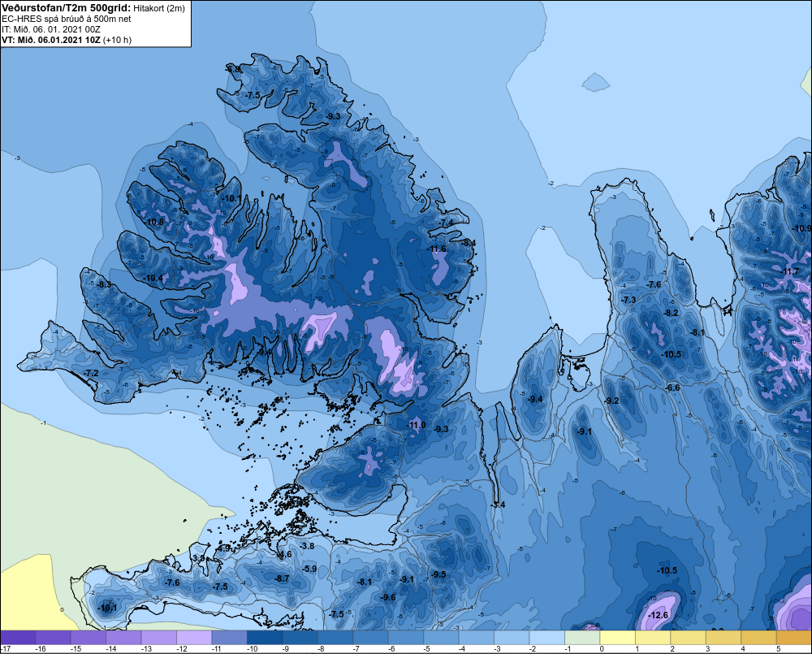Screen dimensions: 812x654
Task: Click the '-6.8' temperature label
Action: pos(232,69)
